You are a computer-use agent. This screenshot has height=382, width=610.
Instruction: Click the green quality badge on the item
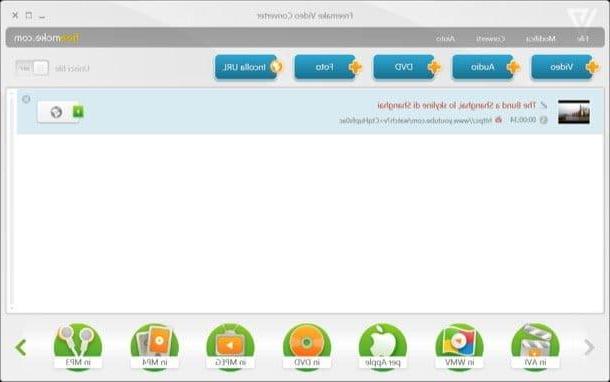pyautogui.click(x=78, y=112)
